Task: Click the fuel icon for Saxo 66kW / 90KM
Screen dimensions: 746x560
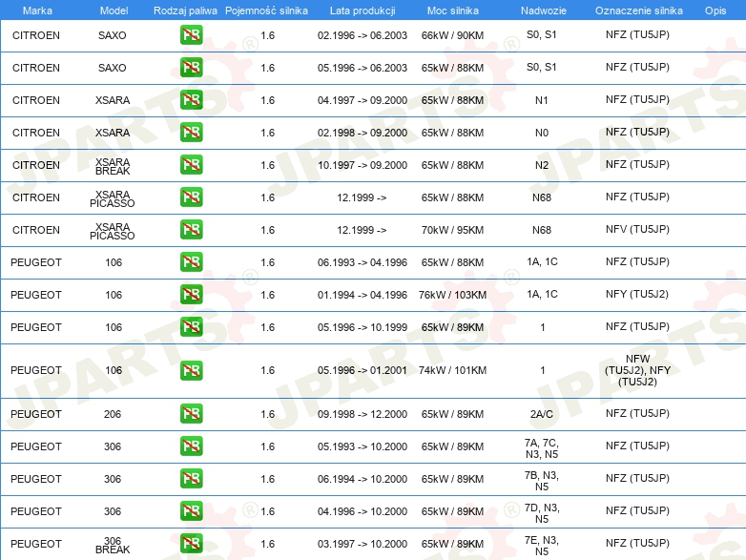Action: pos(191,35)
